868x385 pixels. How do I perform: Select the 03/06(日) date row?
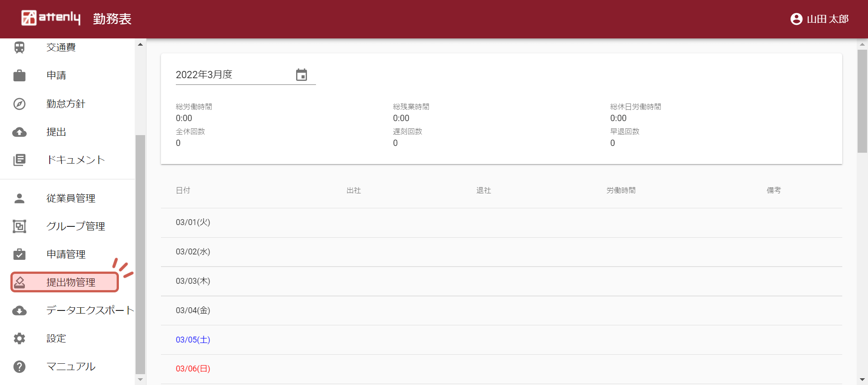193,369
